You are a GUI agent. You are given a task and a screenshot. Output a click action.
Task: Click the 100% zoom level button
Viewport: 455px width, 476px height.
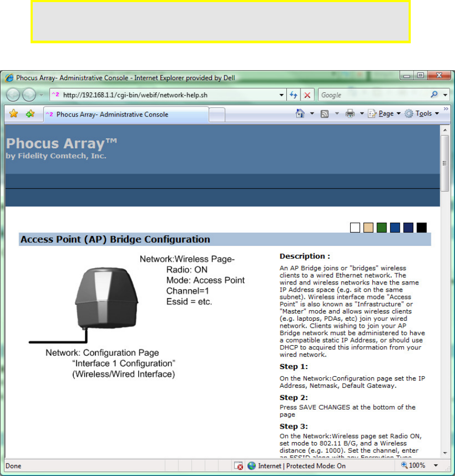tap(413, 465)
